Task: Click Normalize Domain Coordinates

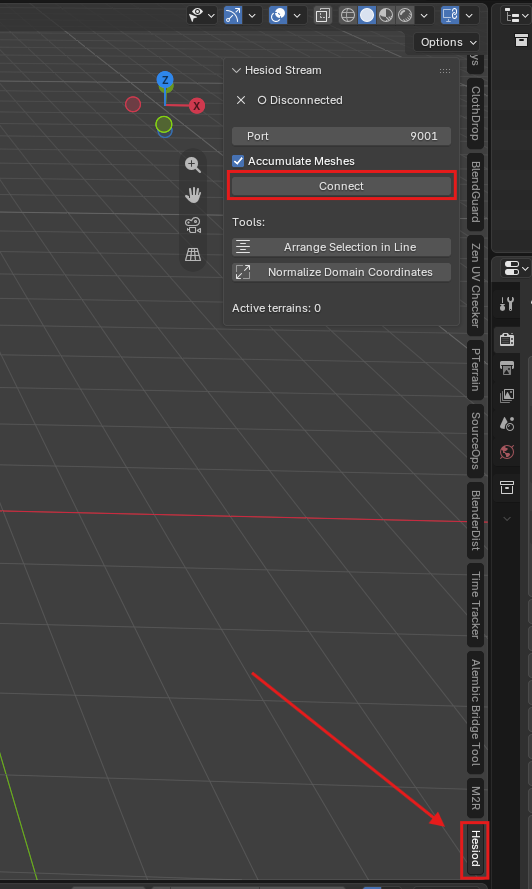Action: tap(341, 272)
